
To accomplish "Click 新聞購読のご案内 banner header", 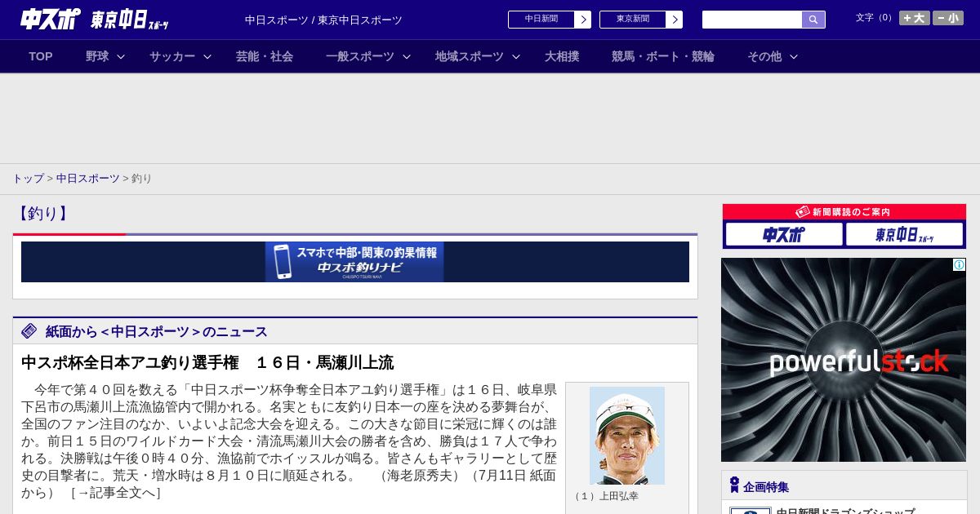I will 844,212.
